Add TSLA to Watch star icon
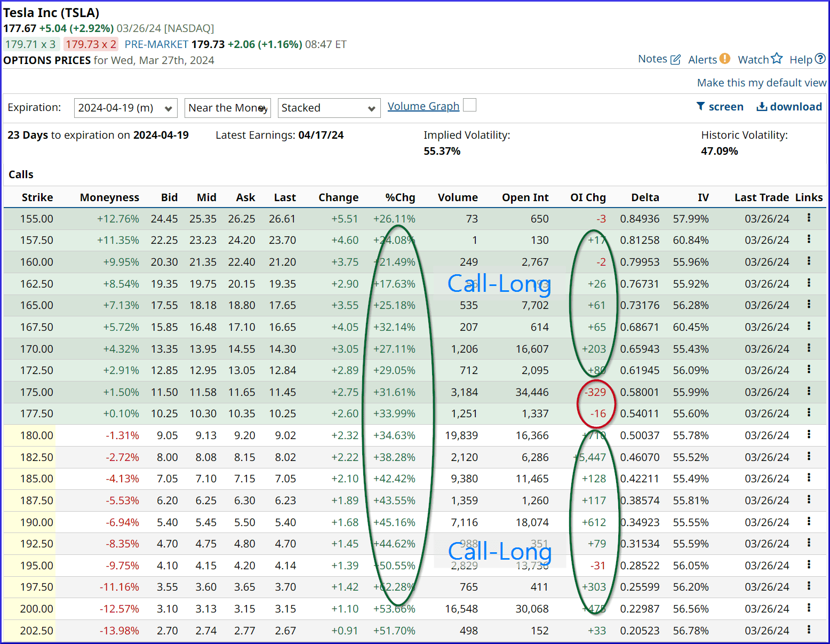 pos(777,59)
